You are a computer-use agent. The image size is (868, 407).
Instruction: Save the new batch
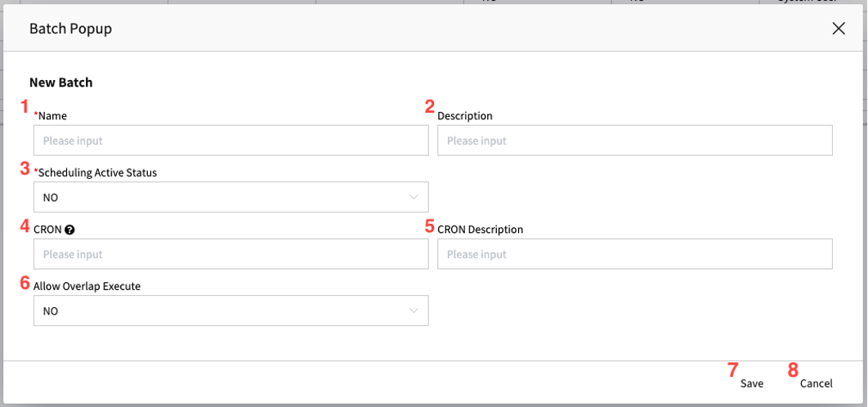point(752,383)
